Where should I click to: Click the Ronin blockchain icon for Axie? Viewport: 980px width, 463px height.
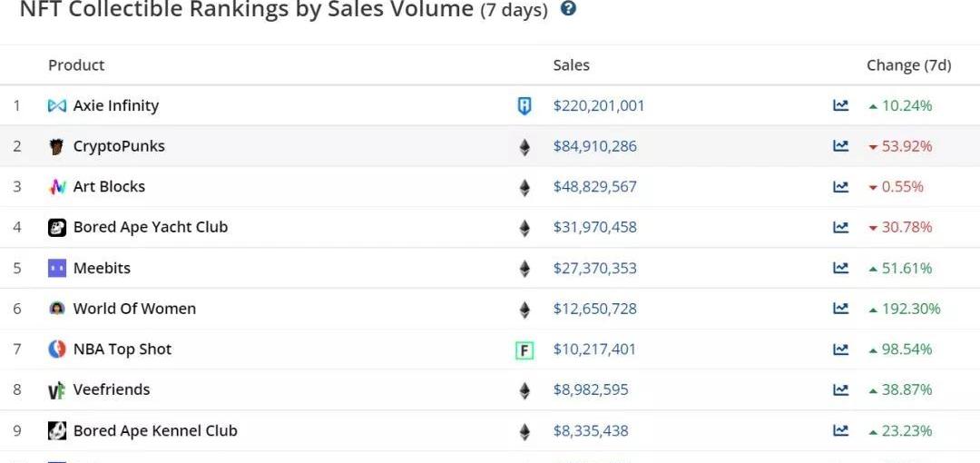coord(524,106)
